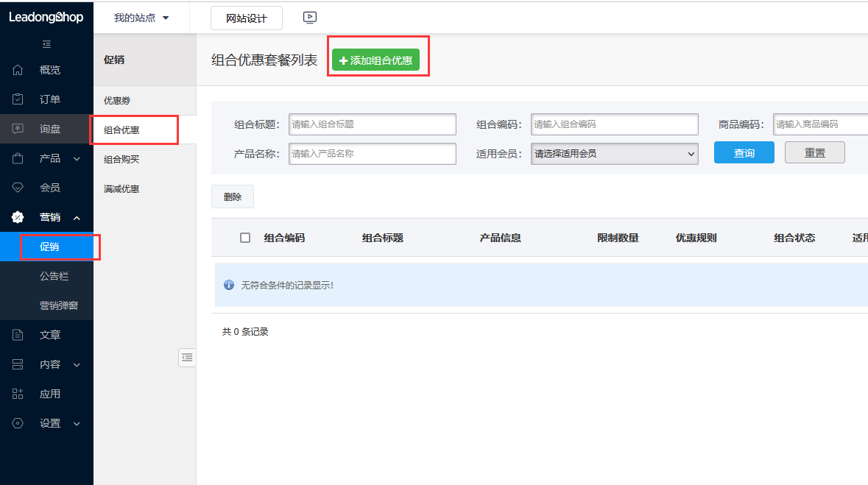868x485 pixels.
Task: Click the 概览 home icon in sidebar
Action: [x=18, y=70]
